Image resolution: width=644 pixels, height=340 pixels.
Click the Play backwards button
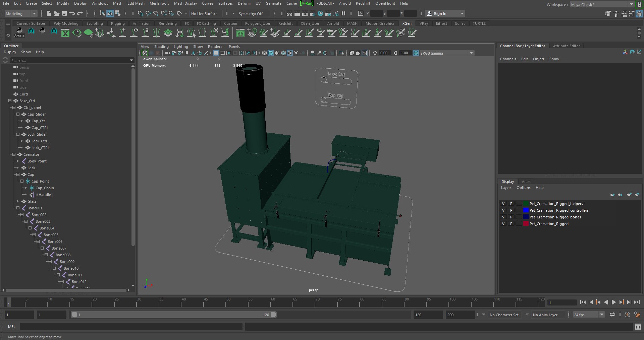tap(606, 302)
